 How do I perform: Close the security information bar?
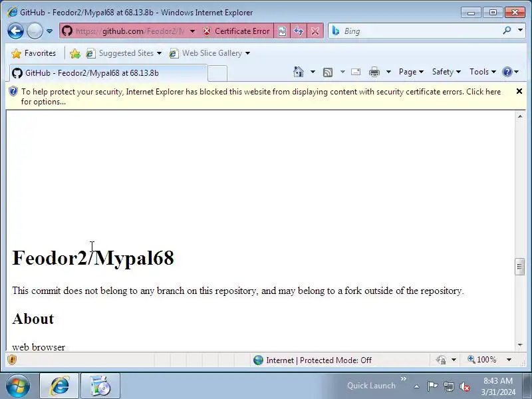[519, 91]
